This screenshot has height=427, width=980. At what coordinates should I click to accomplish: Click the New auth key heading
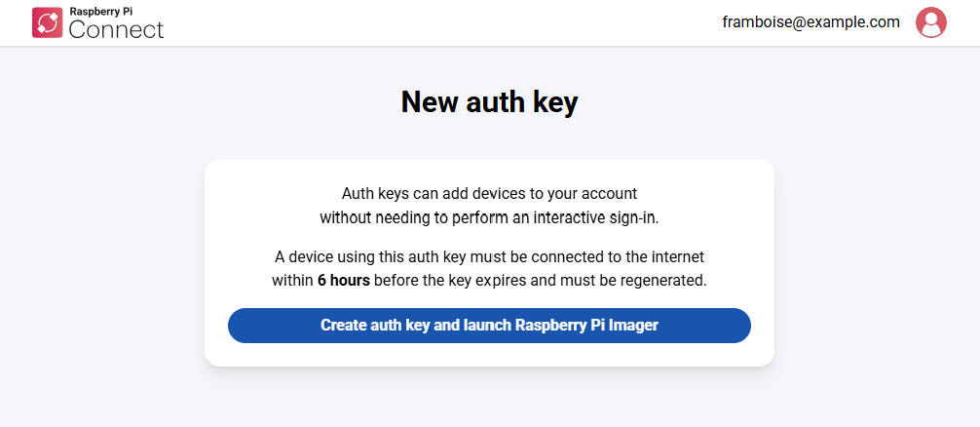[489, 102]
